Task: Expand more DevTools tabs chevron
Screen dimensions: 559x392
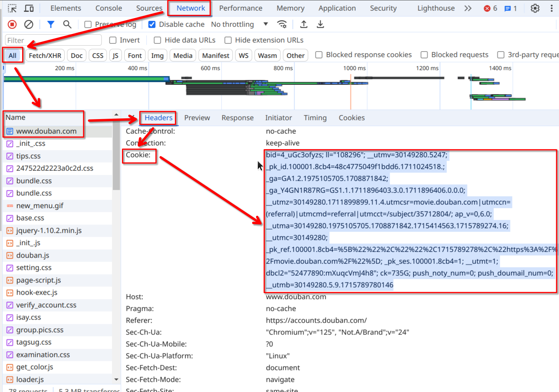Action: [x=468, y=8]
